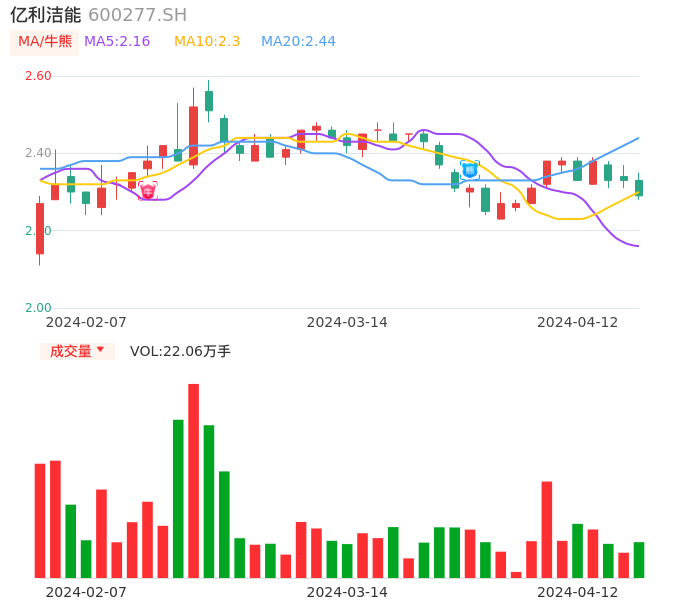
Task: Toggle the MA5:2.16 moving average legend
Action: [117, 42]
